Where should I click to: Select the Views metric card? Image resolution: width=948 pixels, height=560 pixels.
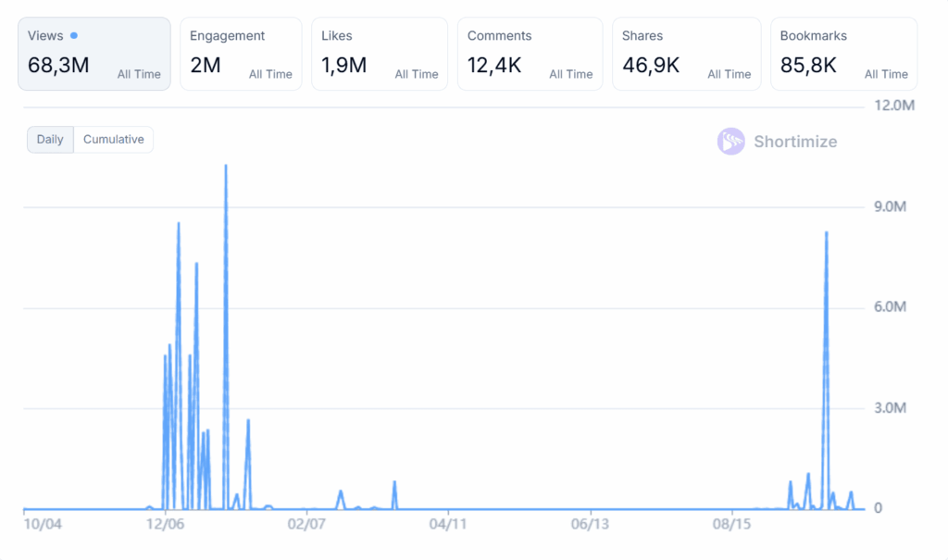(94, 54)
